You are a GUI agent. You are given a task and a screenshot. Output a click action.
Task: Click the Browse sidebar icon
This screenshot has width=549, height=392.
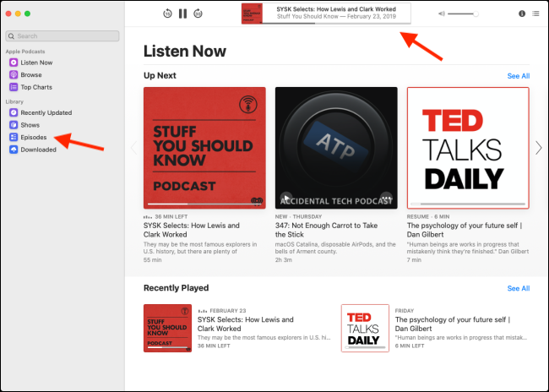(x=14, y=75)
